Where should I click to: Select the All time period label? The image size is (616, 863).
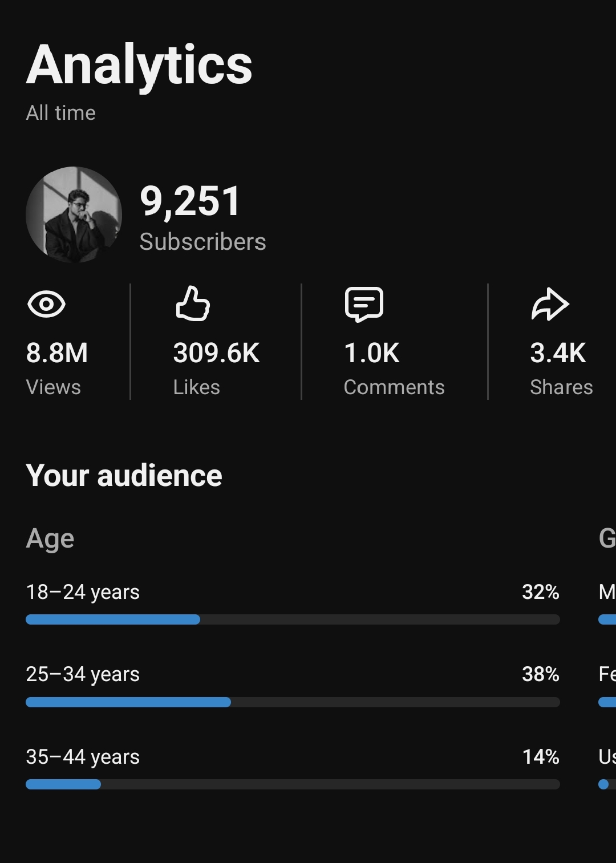coord(60,113)
